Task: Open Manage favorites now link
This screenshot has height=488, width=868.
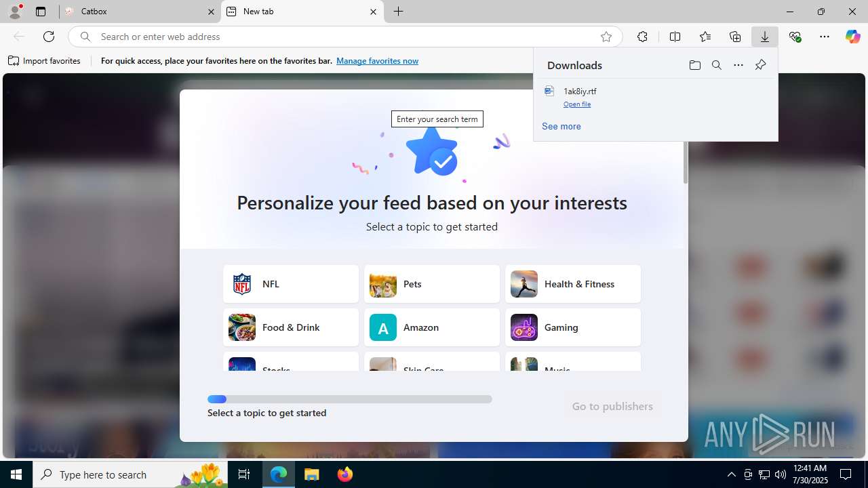Action: [x=377, y=61]
